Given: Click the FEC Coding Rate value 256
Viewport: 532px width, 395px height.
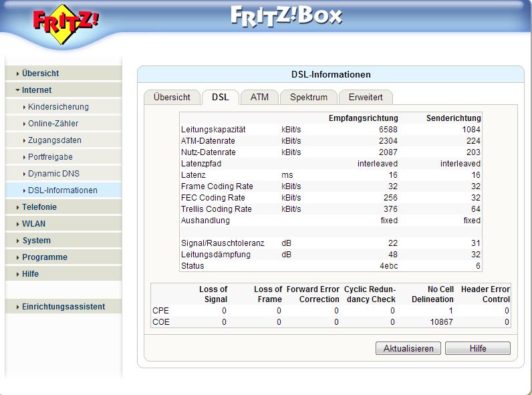Looking at the screenshot, I should pos(390,198).
